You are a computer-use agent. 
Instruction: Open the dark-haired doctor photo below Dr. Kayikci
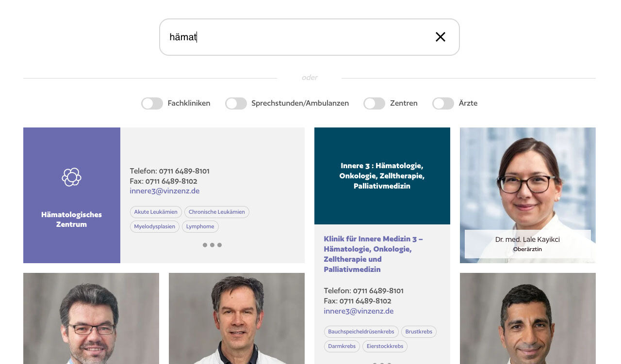pos(528,318)
